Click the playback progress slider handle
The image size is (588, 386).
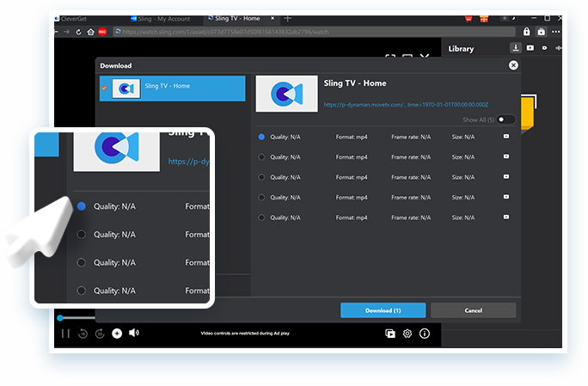point(60,318)
